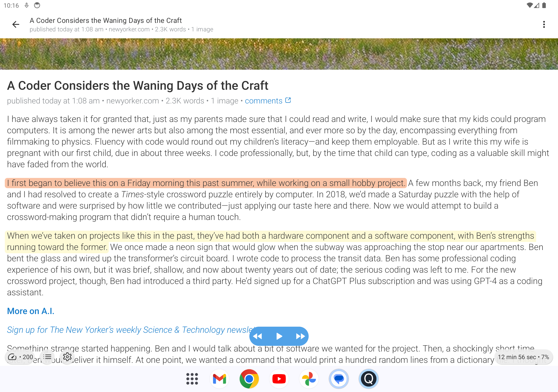
Task: Open the three-dot overflow menu
Action: pos(544,24)
